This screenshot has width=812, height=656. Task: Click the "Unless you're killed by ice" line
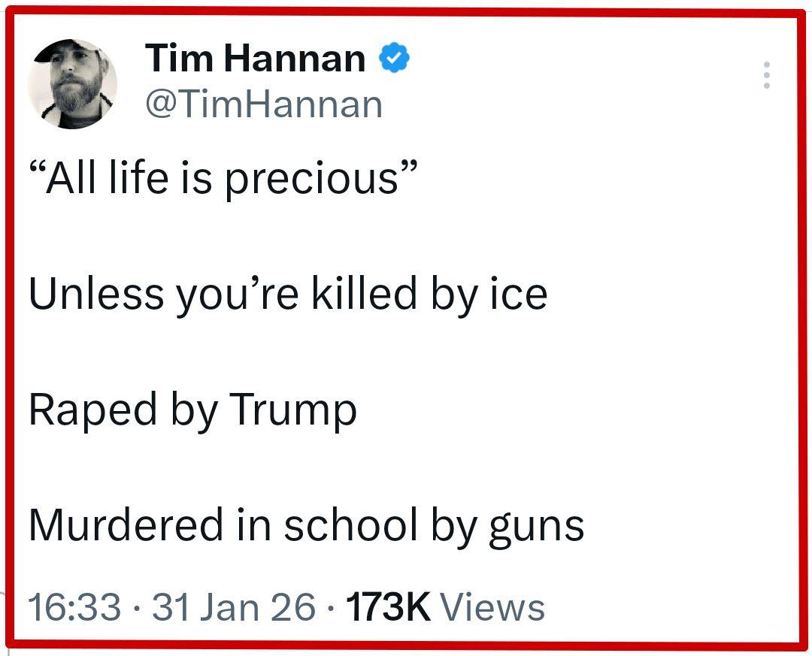point(288,293)
